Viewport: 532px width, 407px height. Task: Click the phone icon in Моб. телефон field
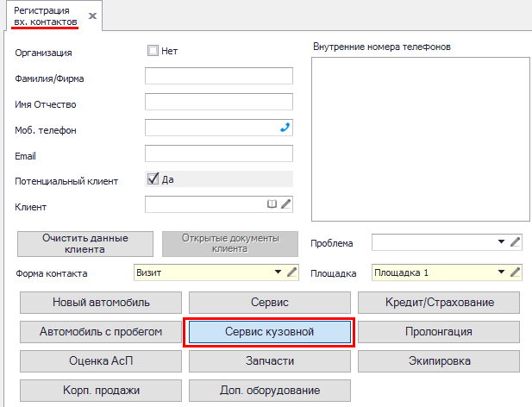pos(285,128)
